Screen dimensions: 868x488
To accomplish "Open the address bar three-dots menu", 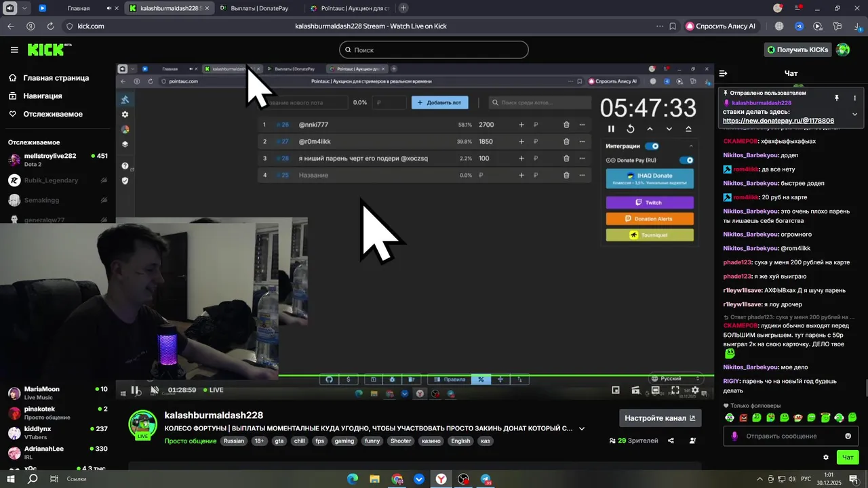I will [660, 26].
